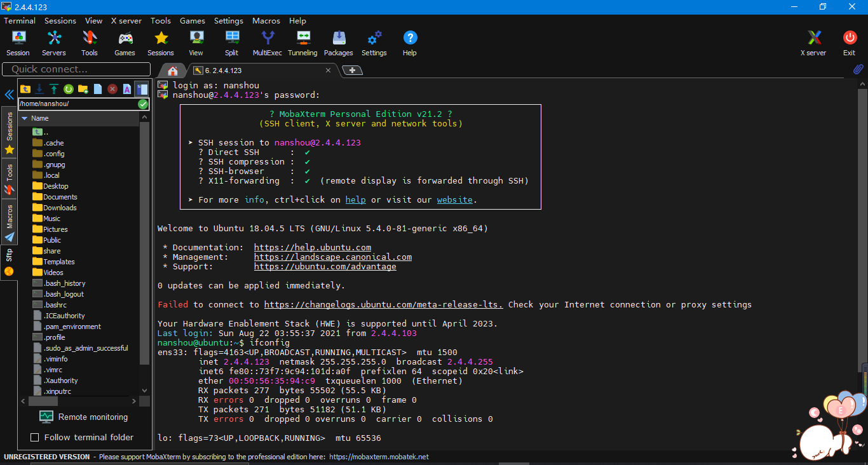Create a new file in SFTP browser
The height and width of the screenshot is (465, 868).
pyautogui.click(x=98, y=89)
